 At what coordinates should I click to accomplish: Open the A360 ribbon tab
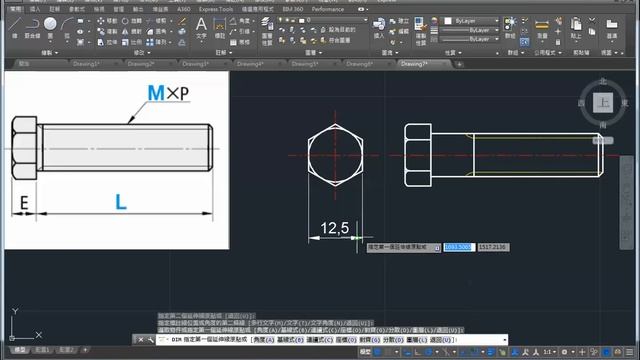(x=184, y=9)
